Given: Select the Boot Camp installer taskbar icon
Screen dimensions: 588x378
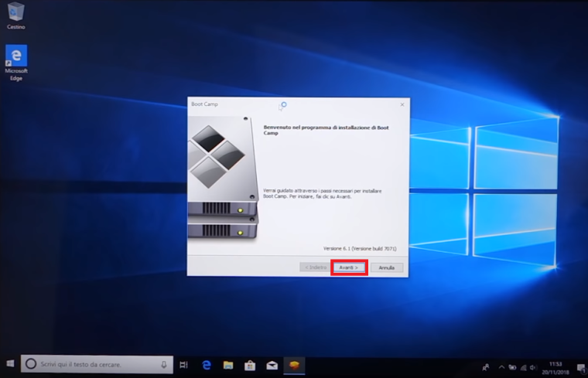Looking at the screenshot, I should [x=293, y=365].
